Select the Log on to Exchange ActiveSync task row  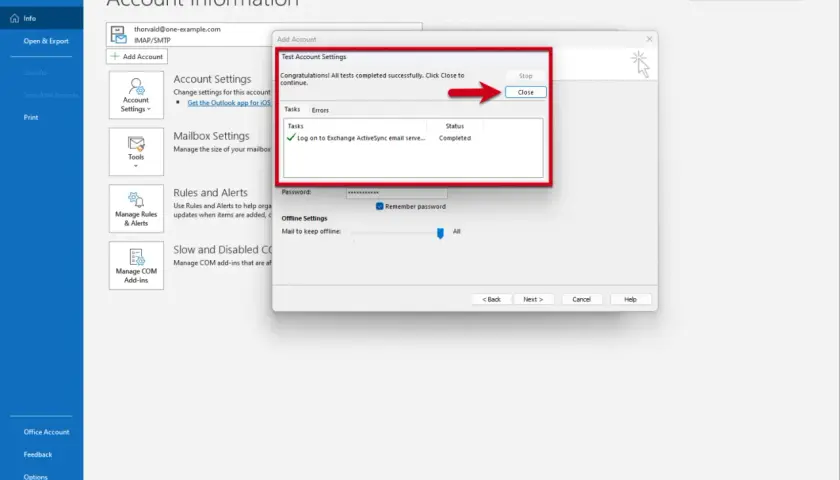[412, 138]
